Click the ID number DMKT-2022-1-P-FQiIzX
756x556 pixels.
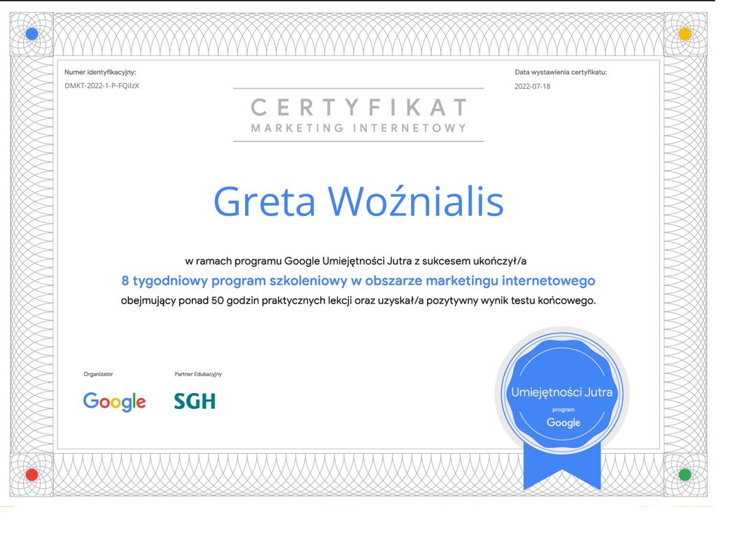(x=101, y=86)
